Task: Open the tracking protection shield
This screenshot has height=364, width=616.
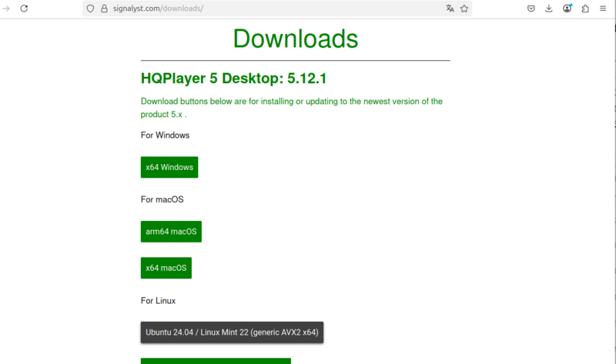Action: tap(90, 8)
